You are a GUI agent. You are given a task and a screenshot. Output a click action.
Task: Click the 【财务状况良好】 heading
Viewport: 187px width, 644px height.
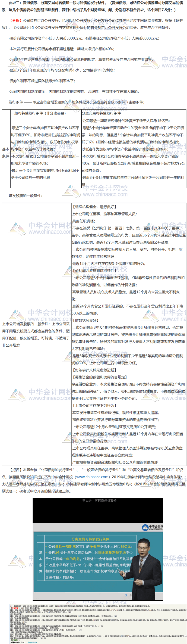coord(86,320)
